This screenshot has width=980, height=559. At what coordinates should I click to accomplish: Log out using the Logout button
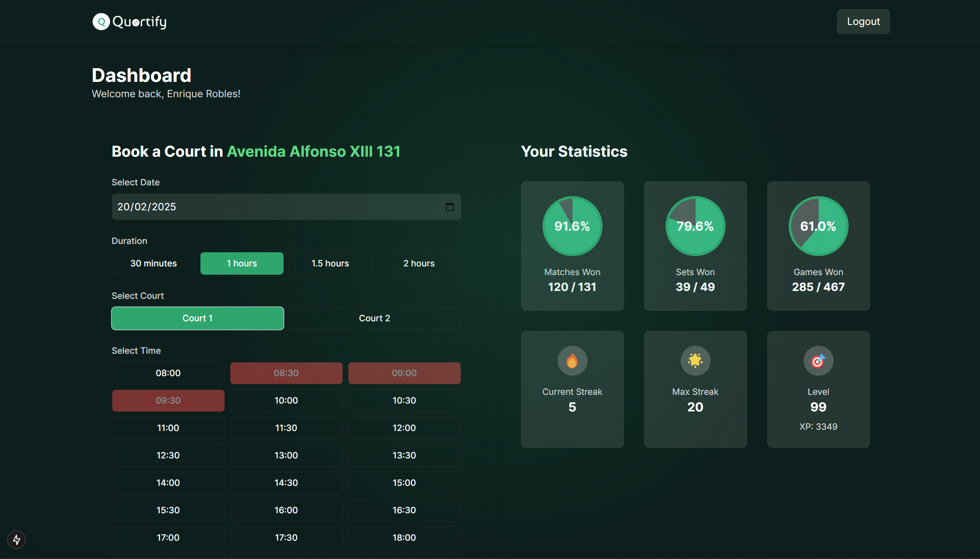click(863, 22)
